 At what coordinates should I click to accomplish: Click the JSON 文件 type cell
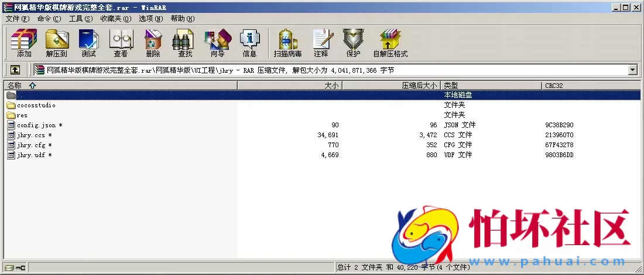click(460, 125)
